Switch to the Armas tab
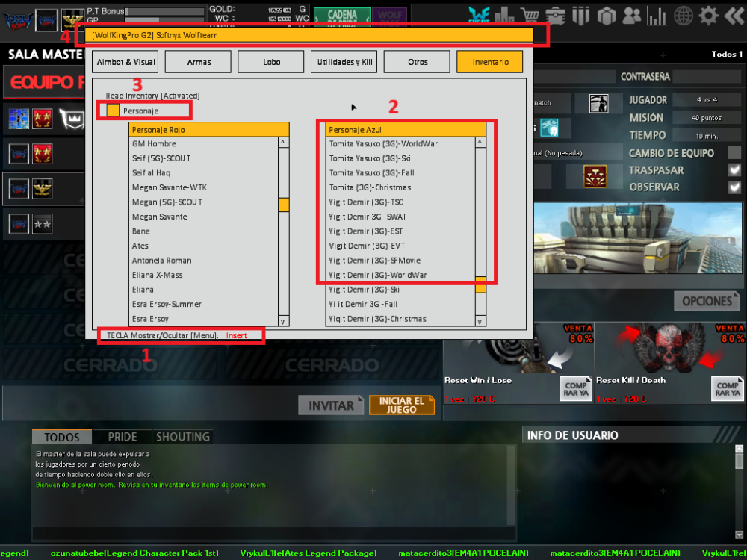This screenshot has height=560, width=747. tap(198, 62)
